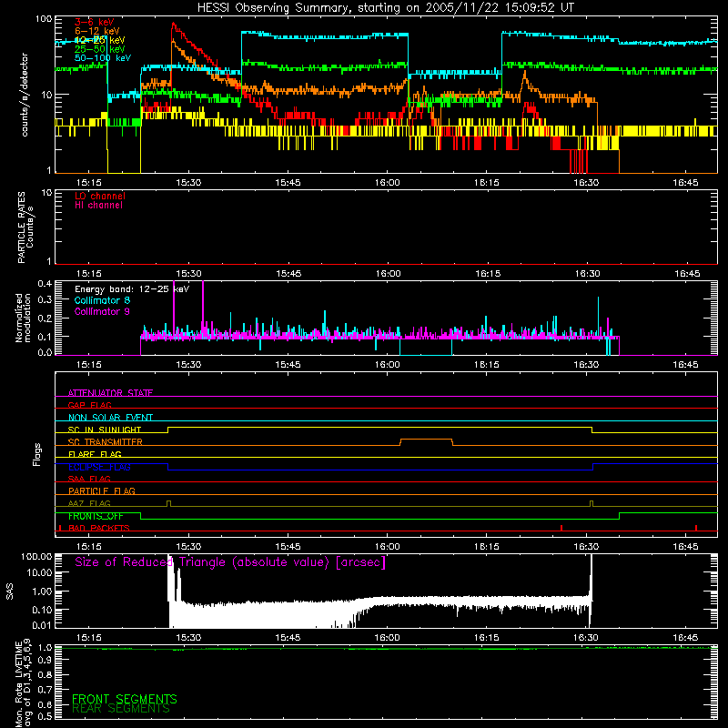Click the 'Size of Reduced Triangle' SAS title
The image size is (728, 728).
[230, 562]
